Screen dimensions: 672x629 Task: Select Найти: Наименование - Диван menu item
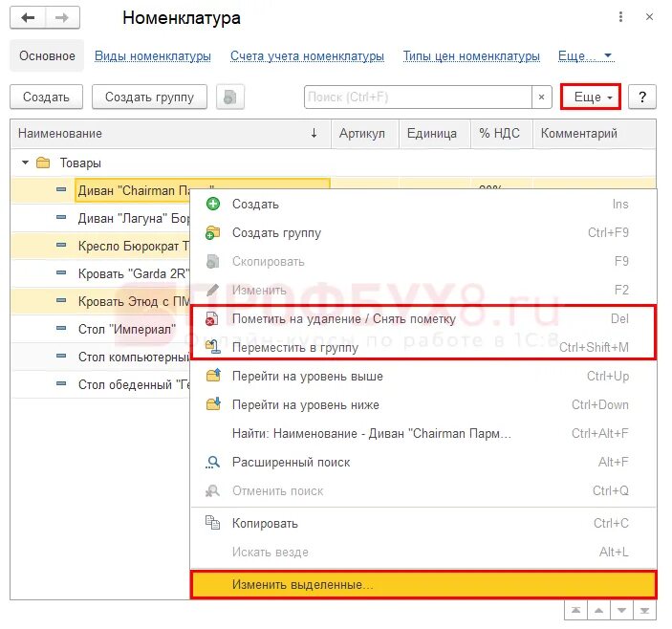pyautogui.click(x=423, y=434)
